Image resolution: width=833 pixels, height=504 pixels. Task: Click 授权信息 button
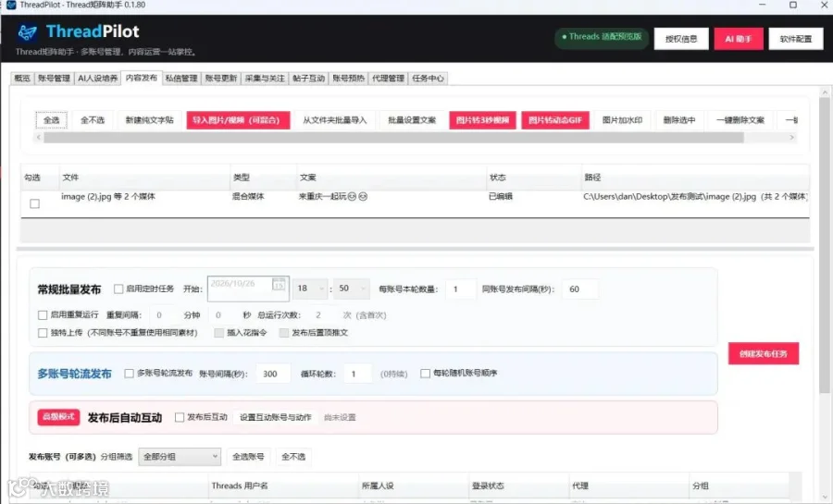(x=681, y=39)
